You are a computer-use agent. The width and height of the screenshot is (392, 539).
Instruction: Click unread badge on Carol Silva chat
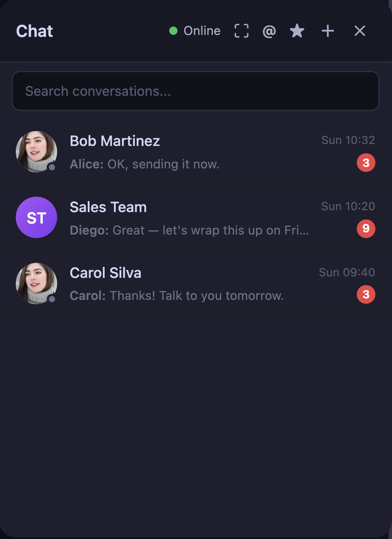(x=366, y=295)
